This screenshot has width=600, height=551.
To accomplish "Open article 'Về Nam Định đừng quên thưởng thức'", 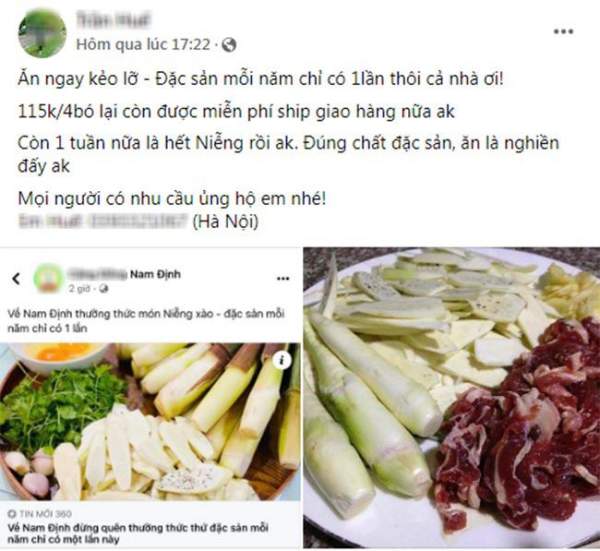I will coord(138,533).
